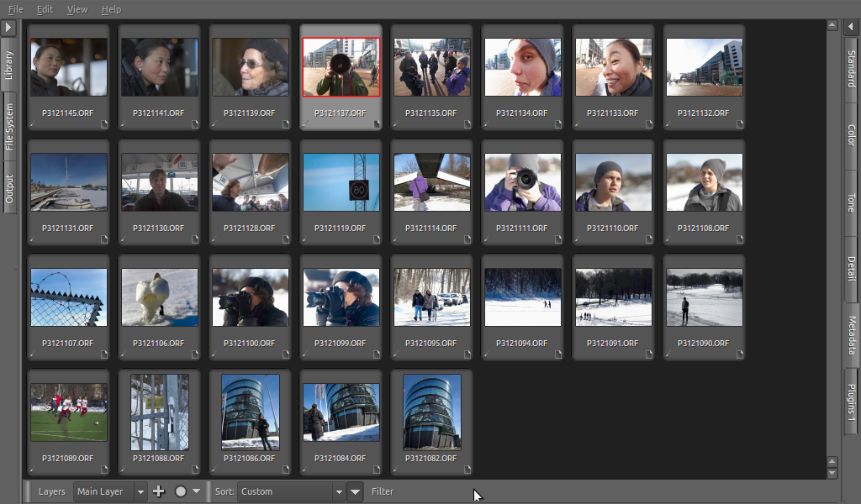Open the Standard tools tab
Image resolution: width=861 pixels, height=504 pixels.
coord(851,69)
